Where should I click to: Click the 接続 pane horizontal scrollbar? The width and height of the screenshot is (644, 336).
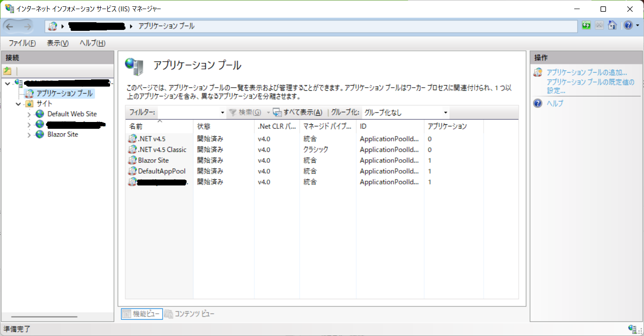click(44, 317)
